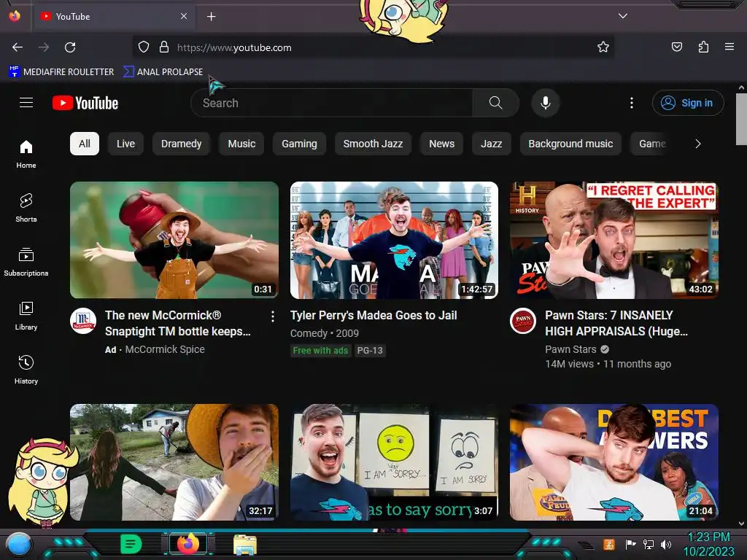Open the Pocket save icon
The height and width of the screenshot is (560, 747).
coord(676,47)
